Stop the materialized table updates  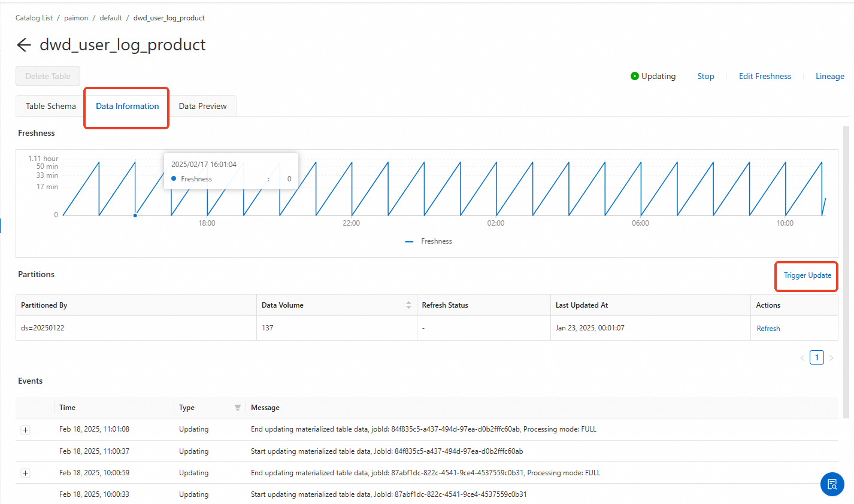pyautogui.click(x=705, y=76)
